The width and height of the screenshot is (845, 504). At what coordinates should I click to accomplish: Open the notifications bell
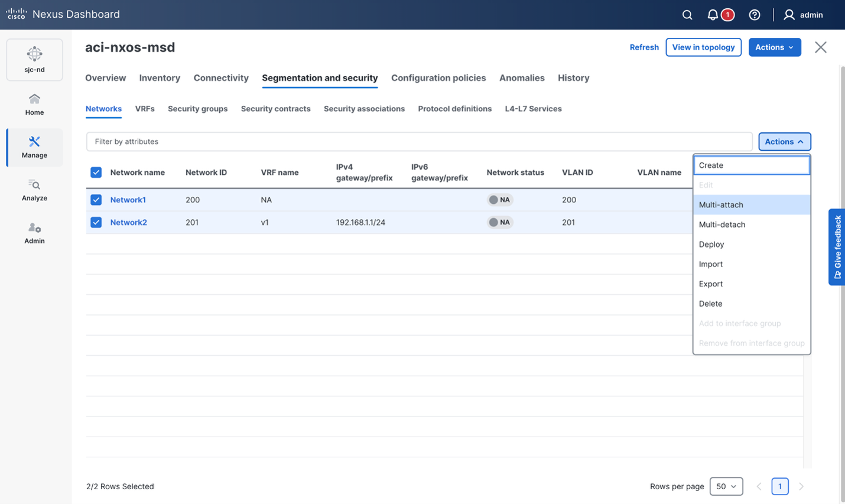click(x=713, y=15)
